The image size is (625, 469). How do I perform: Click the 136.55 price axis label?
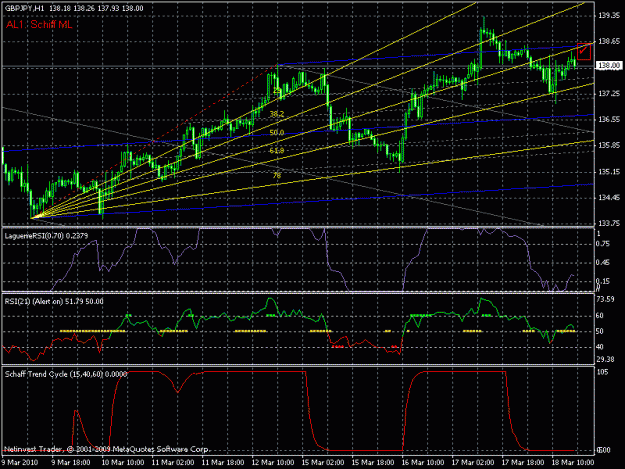(x=609, y=119)
